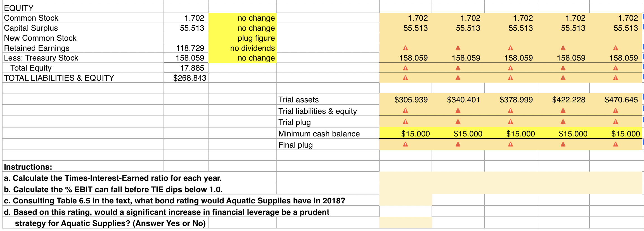Select the Retained Earnings value 118.729

190,48
